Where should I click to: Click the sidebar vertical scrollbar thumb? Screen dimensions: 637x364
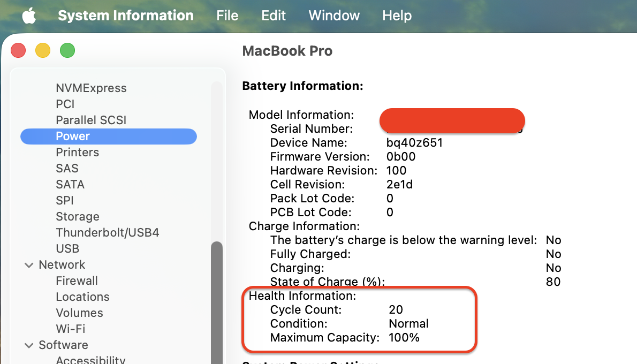[217, 302]
